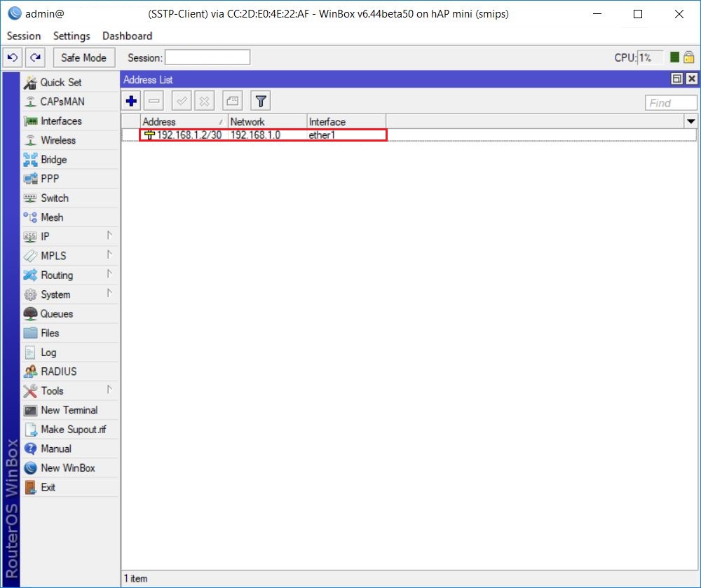Open Bridge configuration

pyautogui.click(x=70, y=160)
